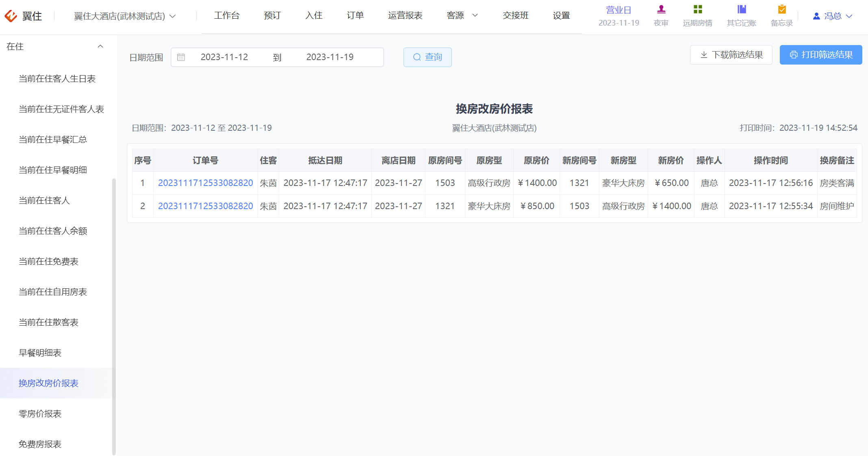Screen dimensions: 868x456
Task: Select 当前在住早餐明细 report
Action: tap(53, 170)
